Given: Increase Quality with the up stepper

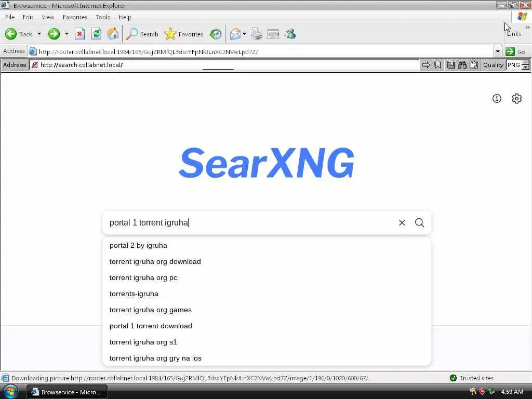Looking at the screenshot, I should point(526,62).
